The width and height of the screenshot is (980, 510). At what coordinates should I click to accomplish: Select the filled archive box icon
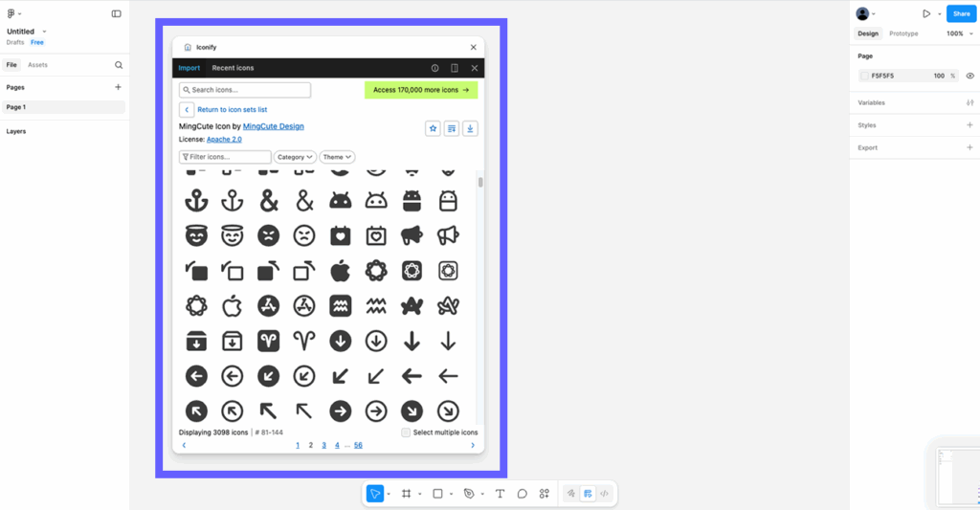(x=196, y=342)
